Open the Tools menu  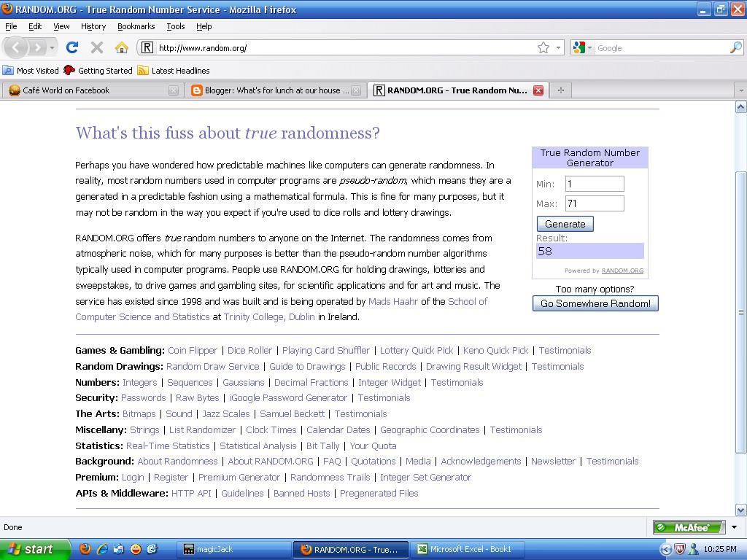[x=175, y=26]
